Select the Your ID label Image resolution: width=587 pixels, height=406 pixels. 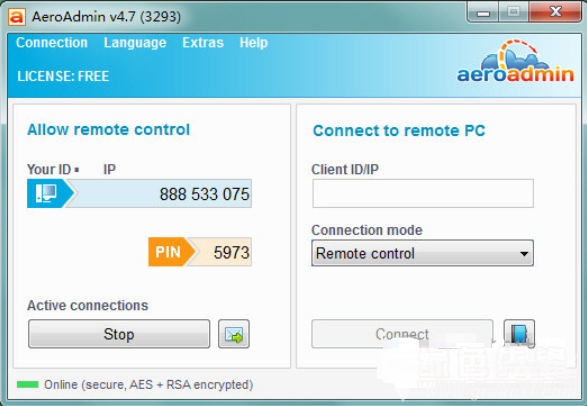(49, 169)
